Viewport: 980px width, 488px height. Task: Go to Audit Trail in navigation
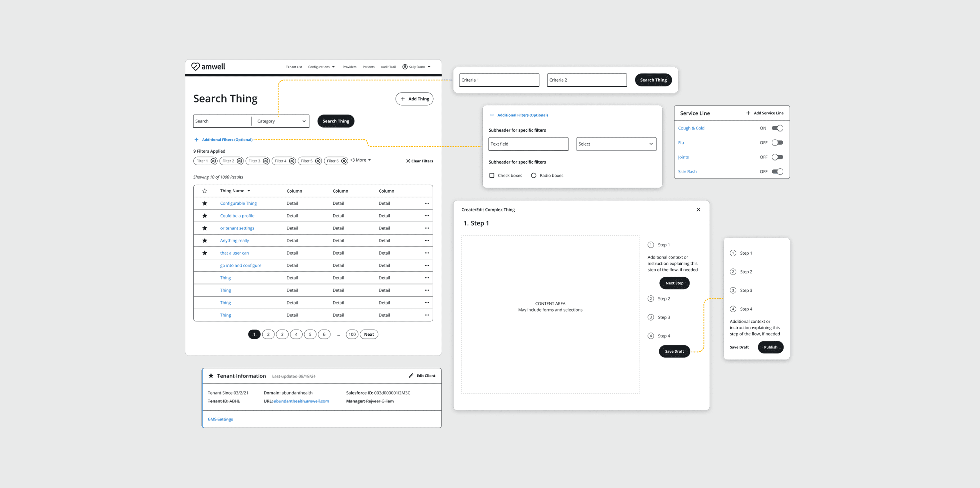point(388,67)
